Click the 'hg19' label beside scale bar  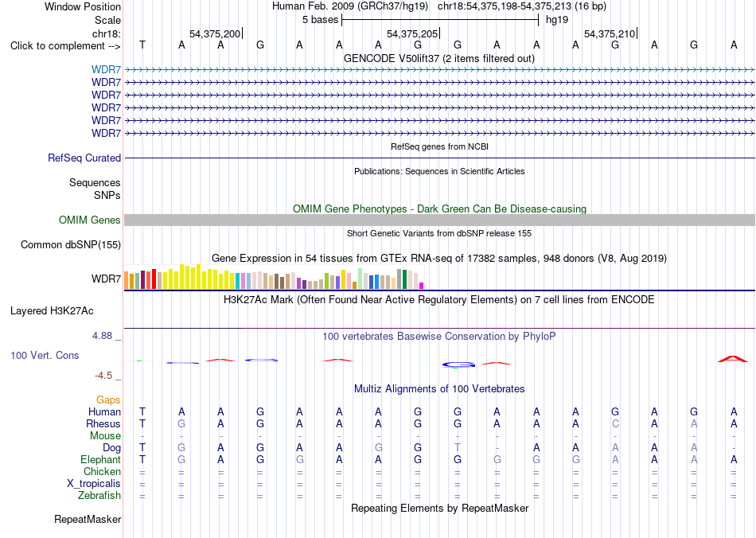(557, 20)
